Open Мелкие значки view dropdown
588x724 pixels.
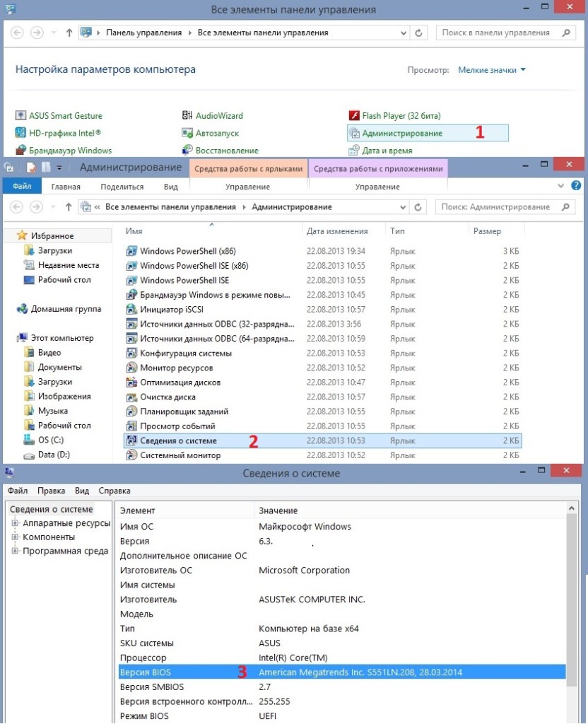coord(492,70)
